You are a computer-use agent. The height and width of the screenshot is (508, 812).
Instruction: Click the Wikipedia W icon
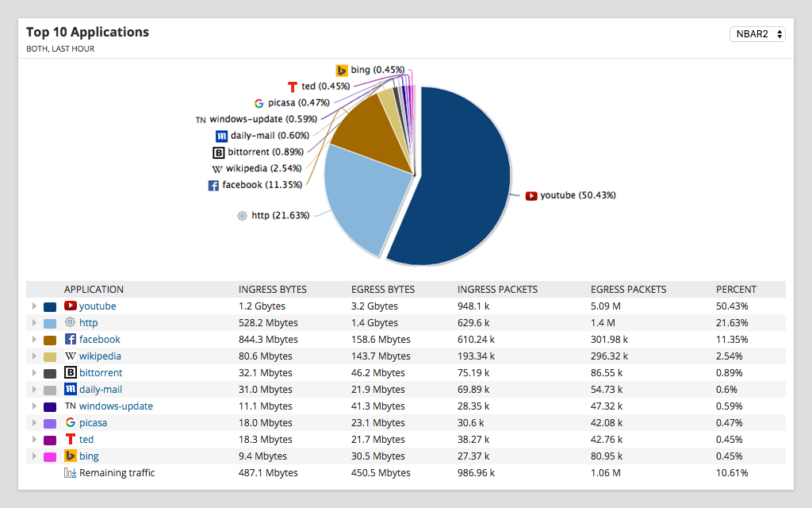point(70,356)
